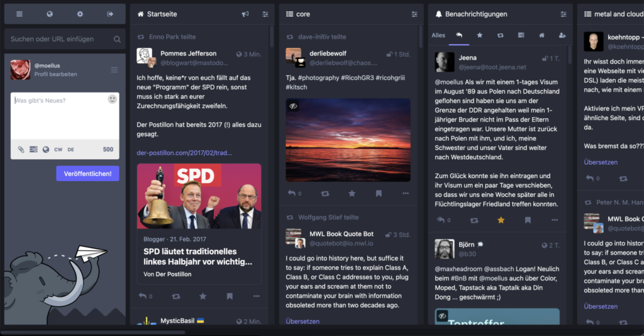Click Pommes Jefferson's avatar
644x336 pixels.
[x=145, y=55]
